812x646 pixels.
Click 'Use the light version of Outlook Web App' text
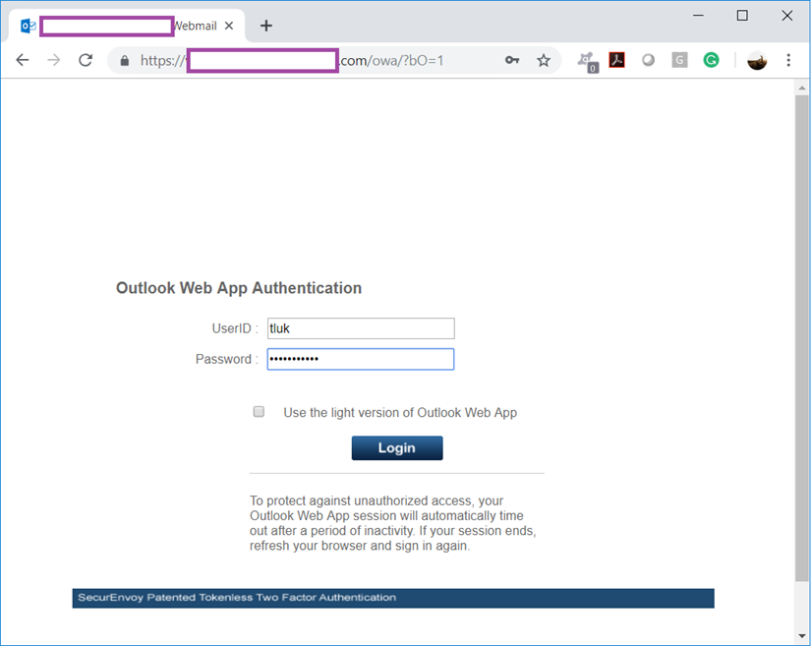(400, 412)
